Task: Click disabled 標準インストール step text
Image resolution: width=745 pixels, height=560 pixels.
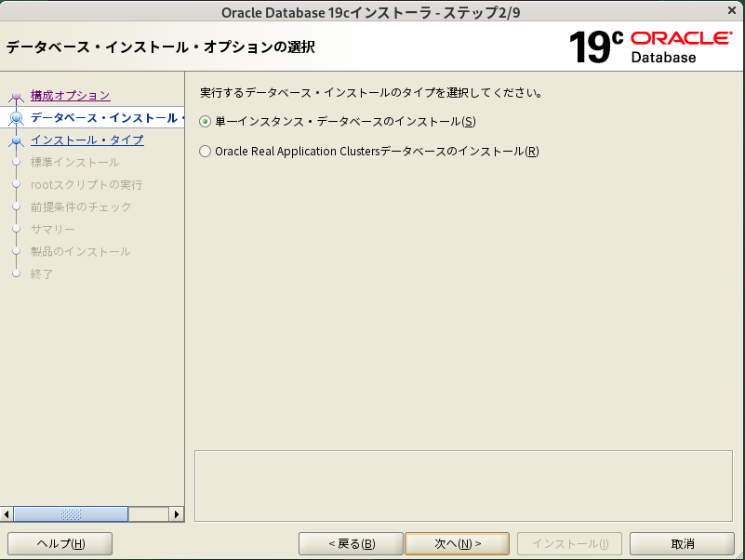Action: pos(74,163)
